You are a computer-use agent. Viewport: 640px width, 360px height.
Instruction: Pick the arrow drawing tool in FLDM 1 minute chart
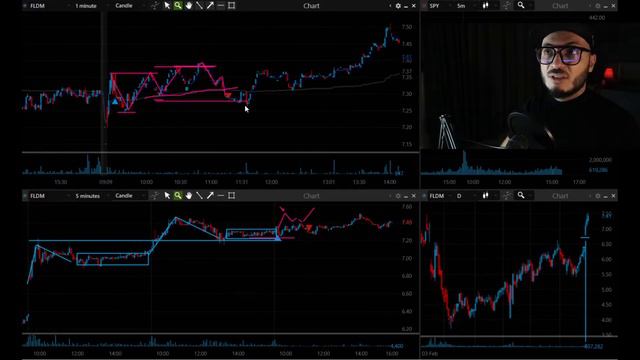tap(210, 6)
